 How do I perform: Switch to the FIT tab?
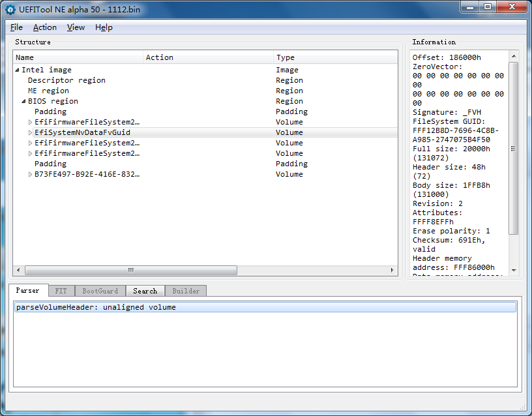point(61,291)
